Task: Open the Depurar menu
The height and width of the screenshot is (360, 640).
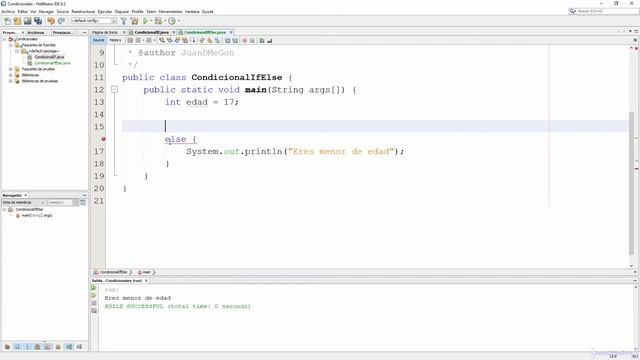Action: [x=122, y=11]
